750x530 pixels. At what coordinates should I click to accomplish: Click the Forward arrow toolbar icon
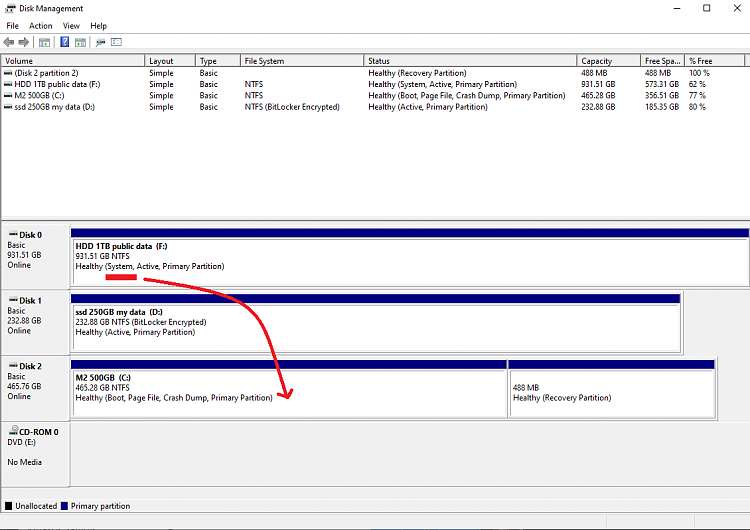23,43
